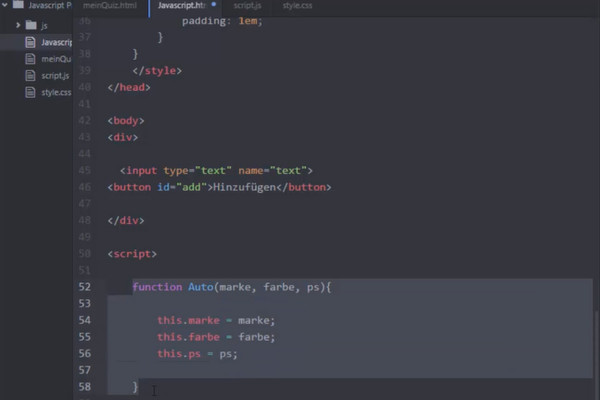Viewport: 600px width, 400px height.
Task: Switch to the script.js tab
Action: click(247, 6)
